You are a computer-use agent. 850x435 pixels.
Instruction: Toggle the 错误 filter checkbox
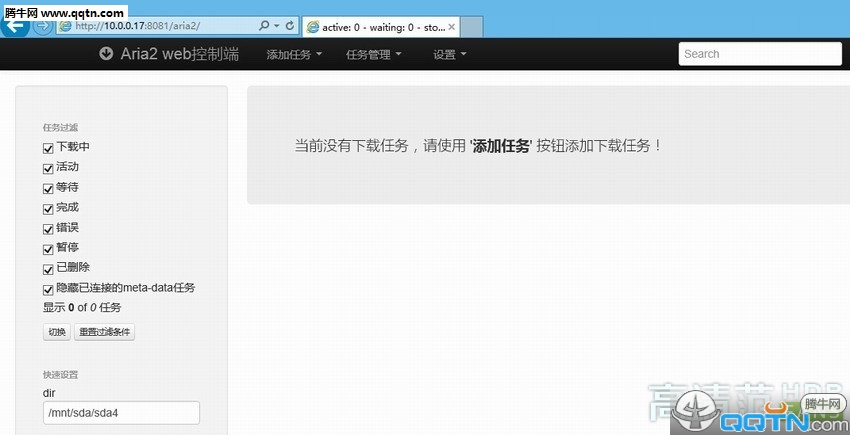coord(48,229)
